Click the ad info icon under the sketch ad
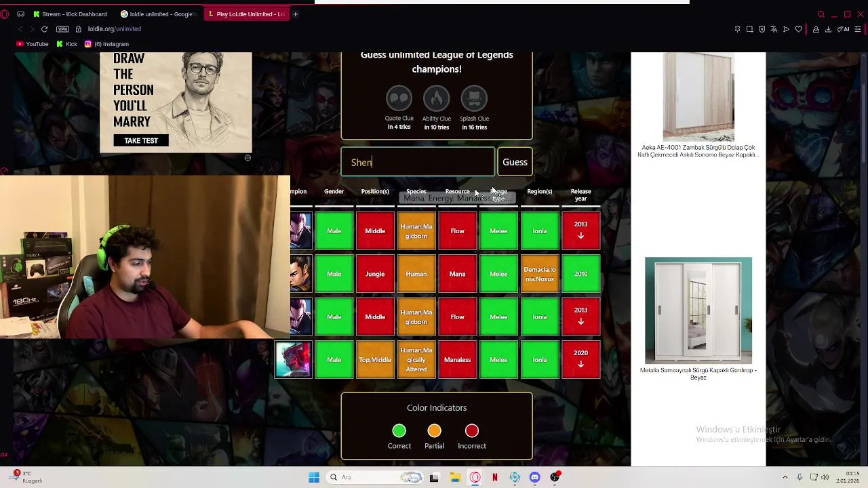Viewport: 868px width, 488px height. click(x=248, y=158)
